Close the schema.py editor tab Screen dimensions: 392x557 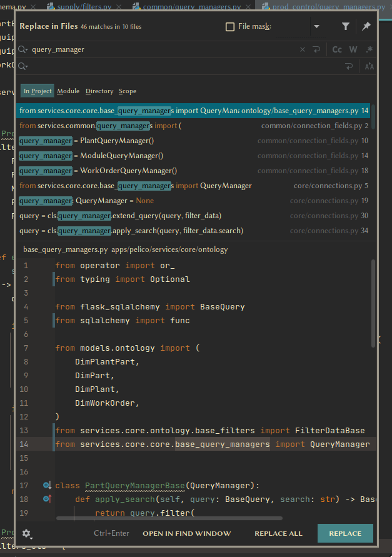(x=33, y=6)
